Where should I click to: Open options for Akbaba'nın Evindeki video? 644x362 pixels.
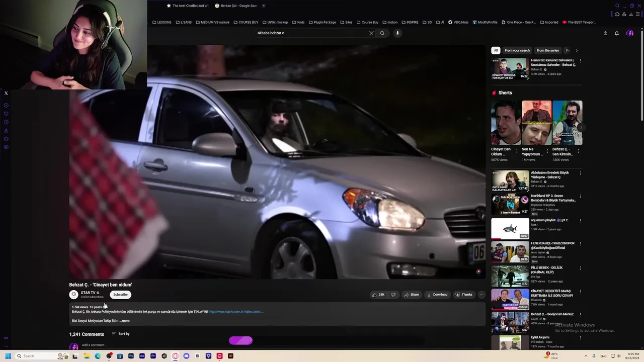[x=580, y=173]
